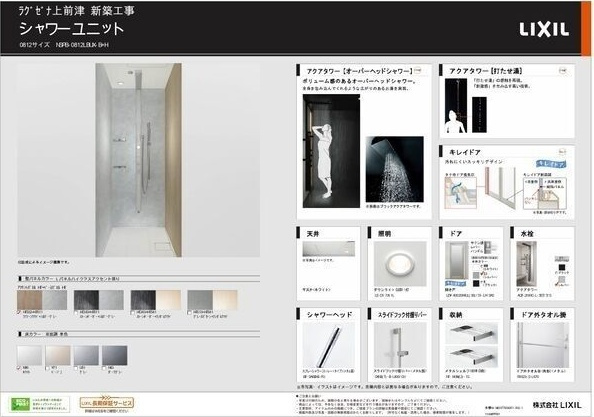Toggle the checked white floor color checkbox
This screenshot has width=594, height=417.
(x=19, y=368)
